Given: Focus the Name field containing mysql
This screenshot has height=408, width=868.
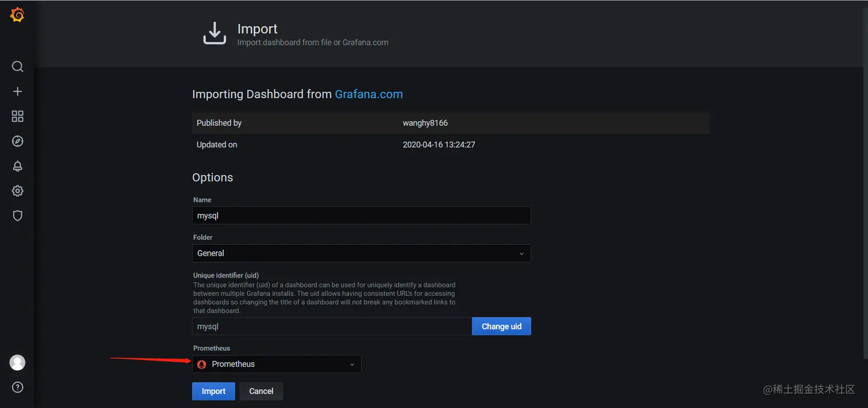Looking at the screenshot, I should tap(361, 216).
